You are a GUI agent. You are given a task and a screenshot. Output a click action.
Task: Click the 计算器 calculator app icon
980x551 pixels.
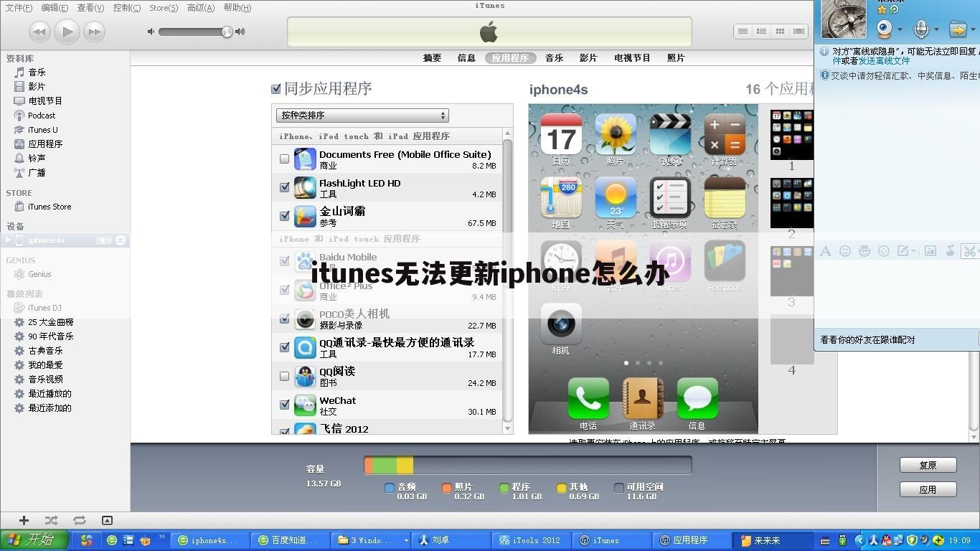point(725,134)
